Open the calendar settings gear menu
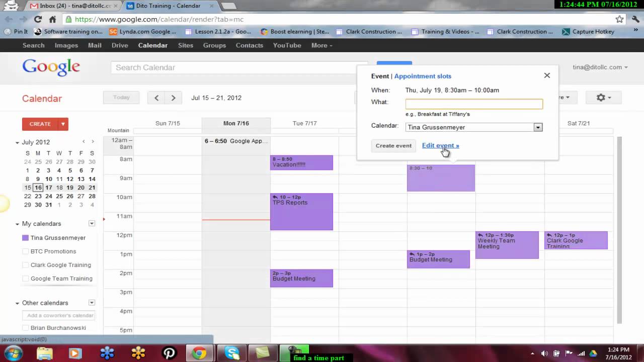Screen dimensions: 644x362 [603, 98]
